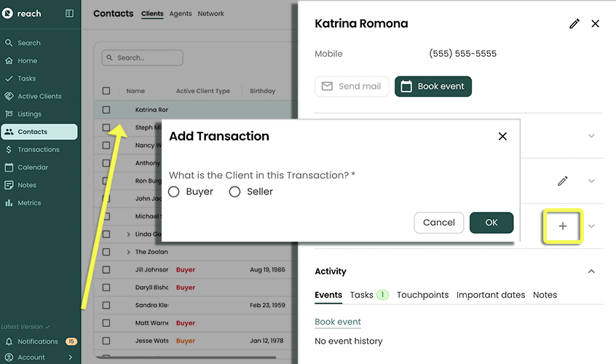Click the plus icon to add transaction
616x364 pixels.
coord(562,226)
